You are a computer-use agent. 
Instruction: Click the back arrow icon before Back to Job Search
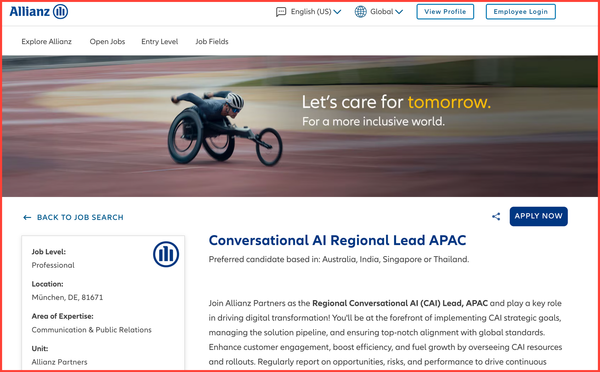tap(27, 217)
